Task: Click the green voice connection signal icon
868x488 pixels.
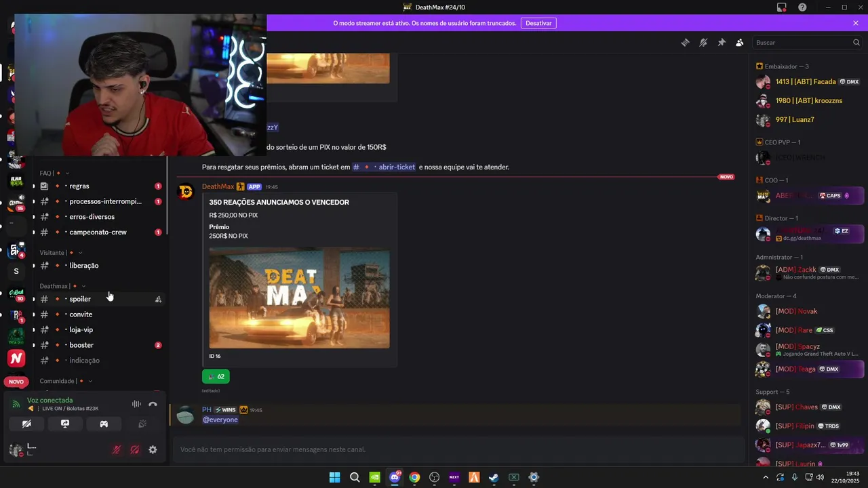Action: (x=16, y=404)
